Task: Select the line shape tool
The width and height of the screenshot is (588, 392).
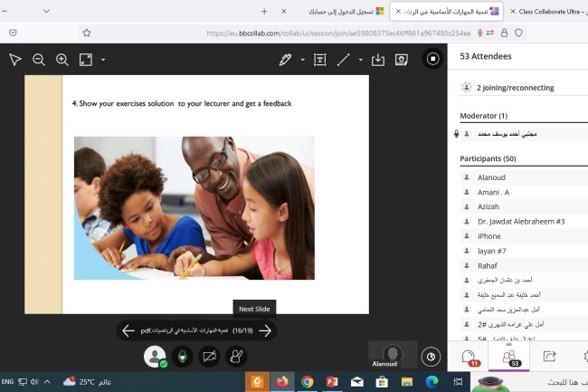Action: (x=344, y=60)
